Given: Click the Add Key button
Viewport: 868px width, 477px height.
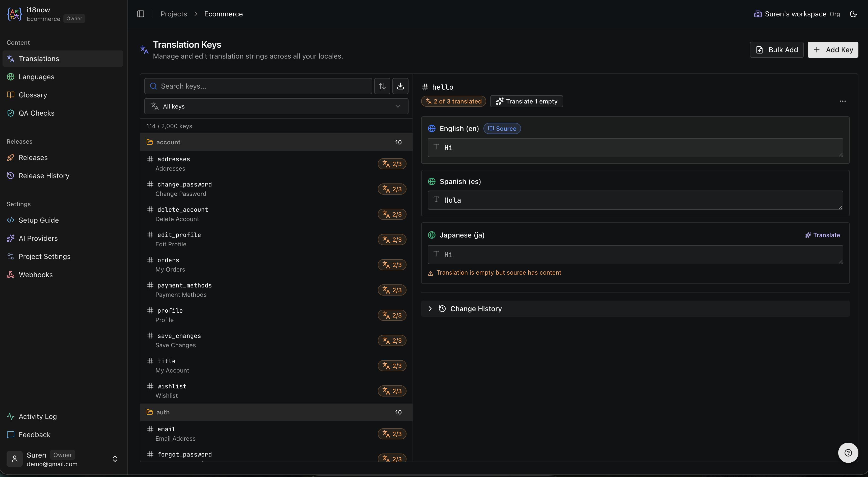Looking at the screenshot, I should coord(833,49).
